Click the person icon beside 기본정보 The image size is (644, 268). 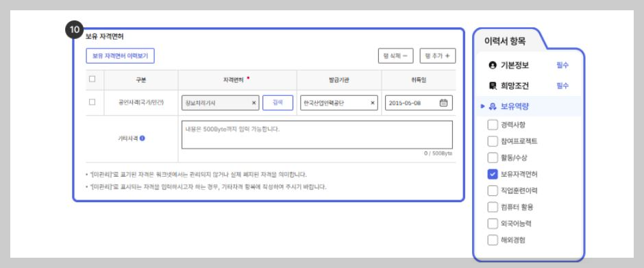point(493,65)
